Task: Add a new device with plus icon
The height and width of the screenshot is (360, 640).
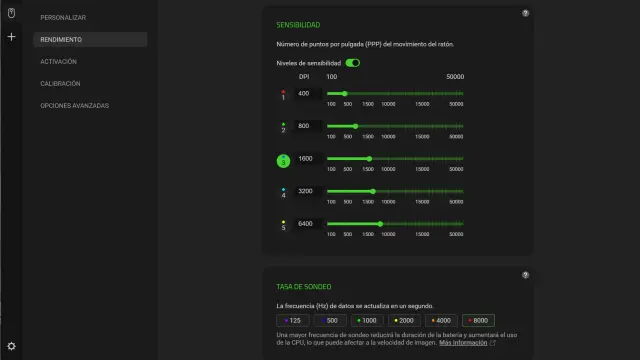Action: pyautogui.click(x=11, y=37)
